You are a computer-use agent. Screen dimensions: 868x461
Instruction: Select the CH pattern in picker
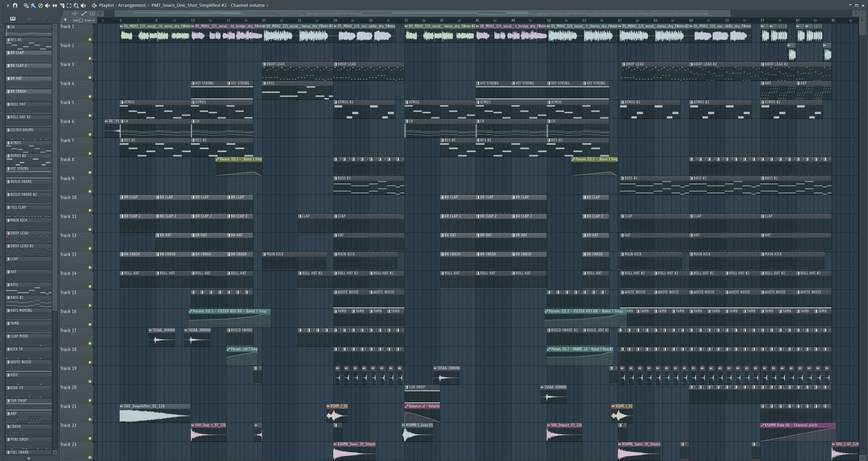point(29,30)
